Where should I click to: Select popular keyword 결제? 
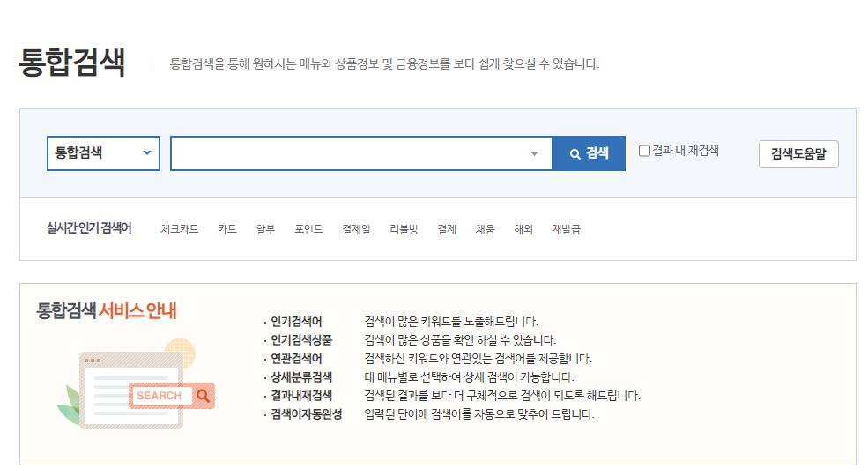447,229
